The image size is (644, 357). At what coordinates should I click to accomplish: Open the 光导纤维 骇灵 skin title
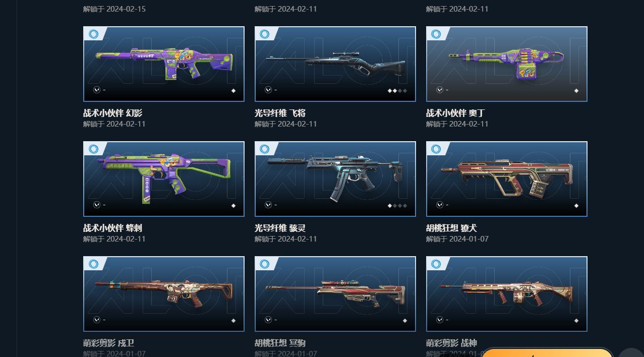280,228
